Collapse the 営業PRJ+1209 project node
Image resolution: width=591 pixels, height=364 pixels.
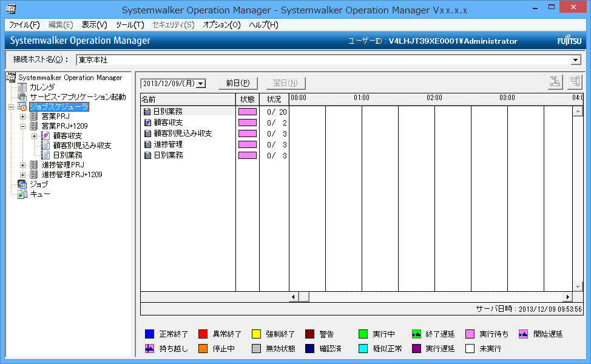[23, 126]
